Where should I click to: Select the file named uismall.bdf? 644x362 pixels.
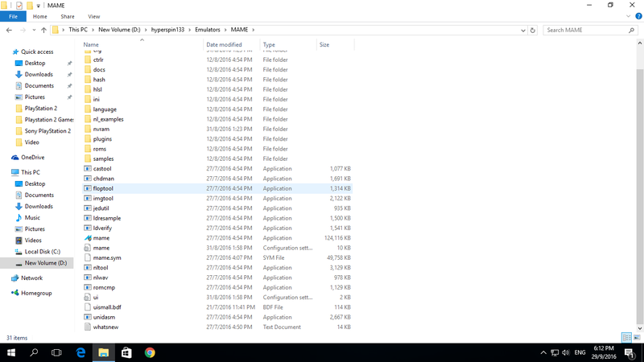pyautogui.click(x=107, y=307)
